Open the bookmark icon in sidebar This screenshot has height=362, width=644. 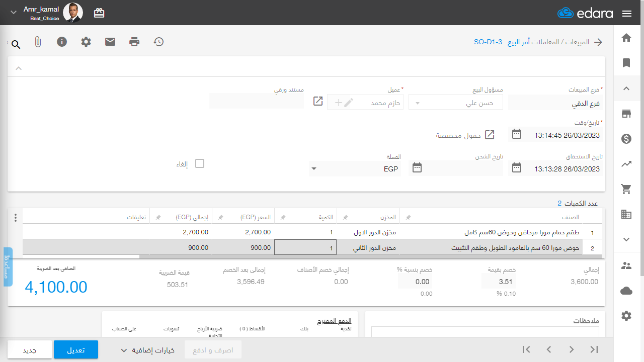[x=626, y=63]
